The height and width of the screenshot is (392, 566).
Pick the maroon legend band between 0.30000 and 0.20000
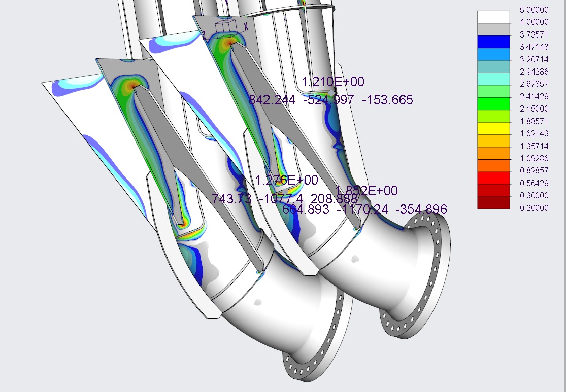tap(493, 203)
